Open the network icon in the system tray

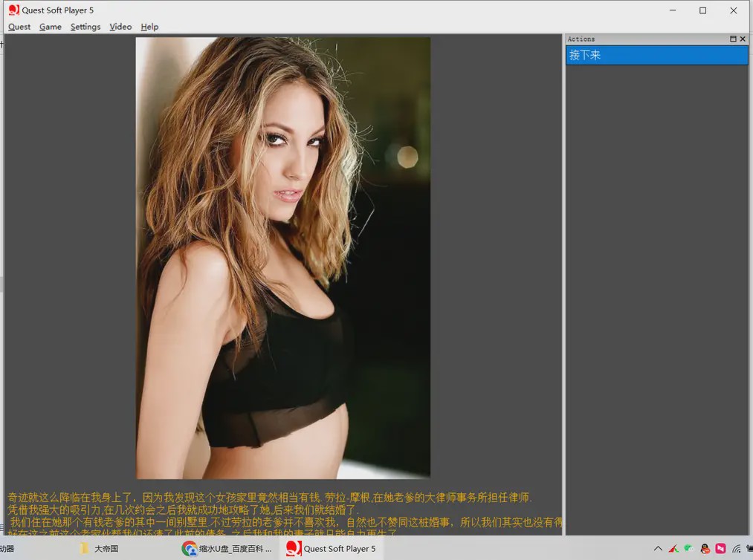coord(737,549)
